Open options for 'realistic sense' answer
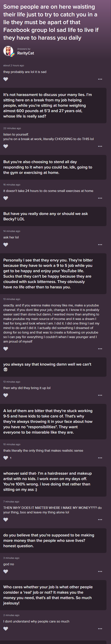Image resolution: width=111 pixels, height=644 pixels. tap(100, 458)
